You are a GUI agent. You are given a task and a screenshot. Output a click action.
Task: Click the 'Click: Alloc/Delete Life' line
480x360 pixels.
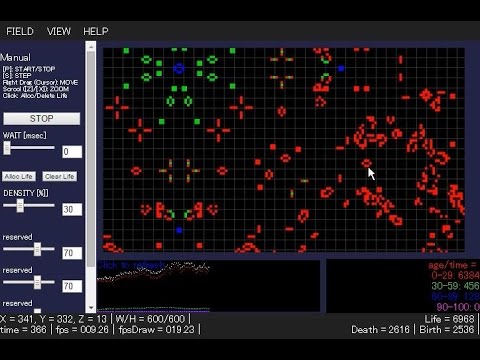pos(35,96)
